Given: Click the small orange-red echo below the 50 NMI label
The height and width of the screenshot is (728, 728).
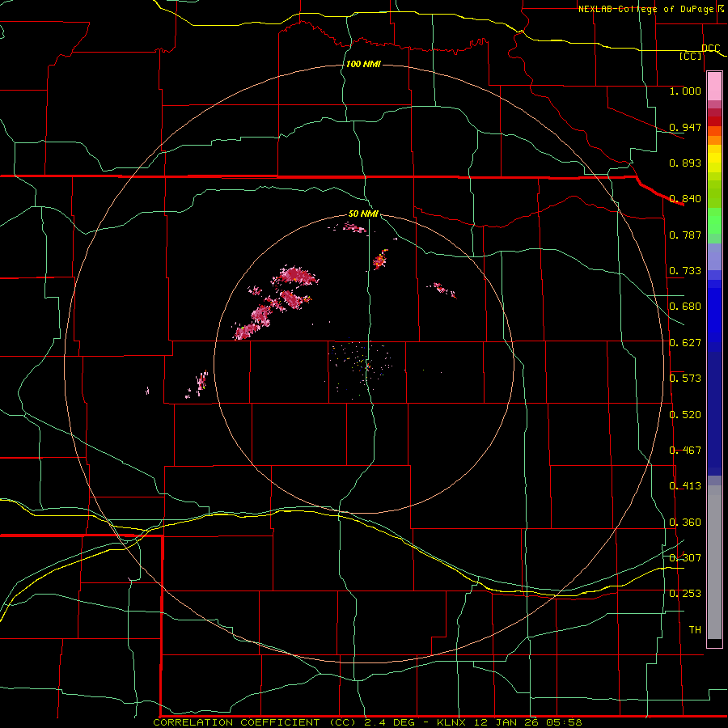Looking at the screenshot, I should point(380,260).
